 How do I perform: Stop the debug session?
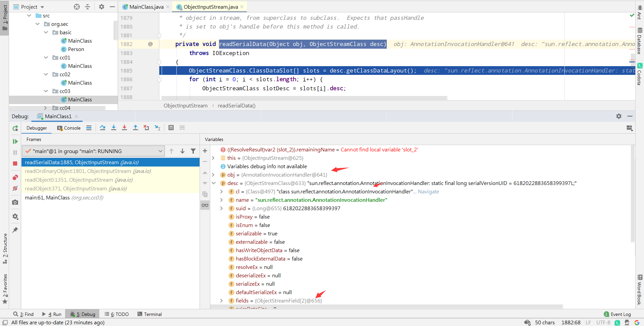click(15, 164)
